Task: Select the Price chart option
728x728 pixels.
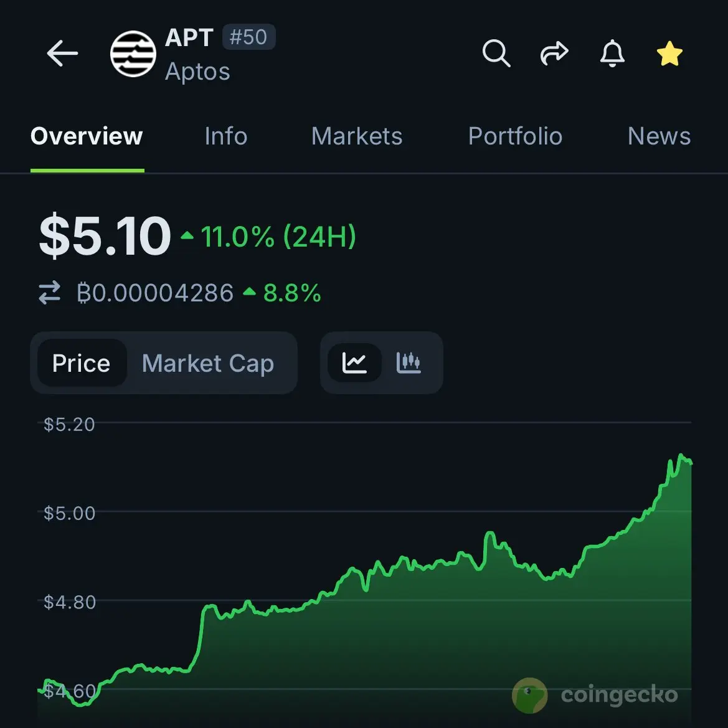Action: (81, 363)
